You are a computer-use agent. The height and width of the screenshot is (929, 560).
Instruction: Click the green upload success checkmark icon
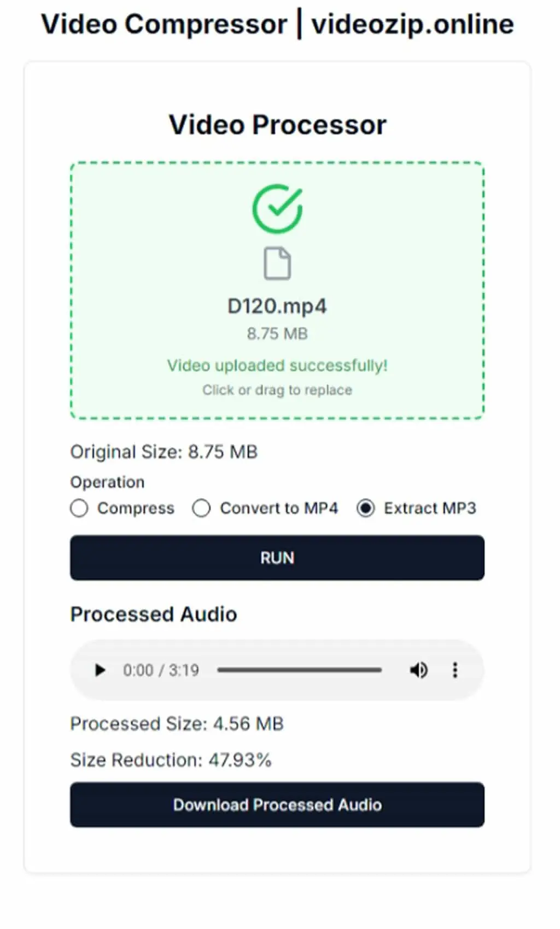pos(277,208)
